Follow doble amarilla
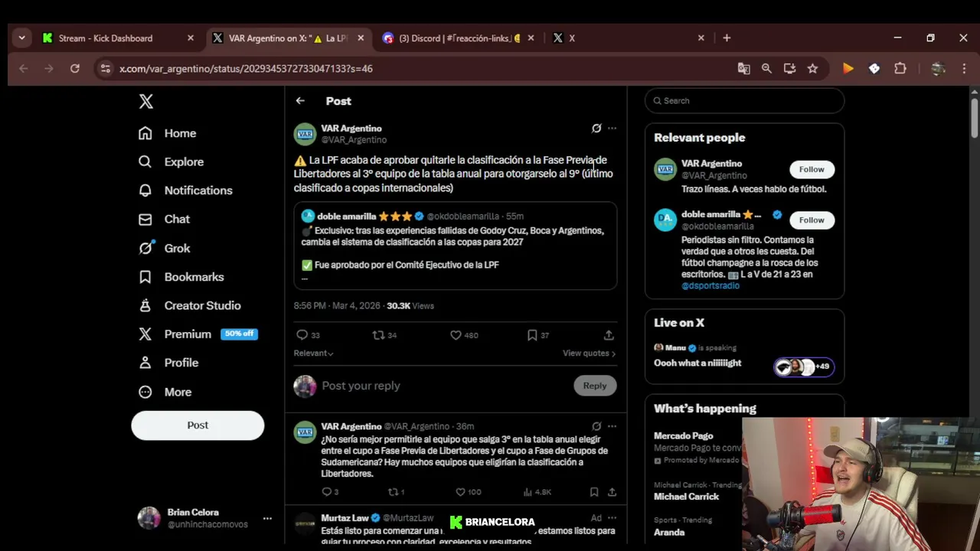 (812, 220)
